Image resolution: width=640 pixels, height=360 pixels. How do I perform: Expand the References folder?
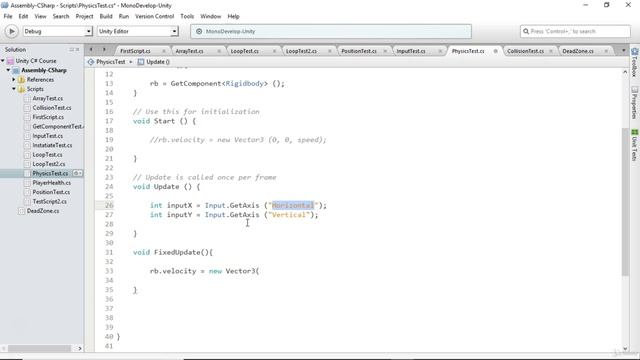coord(14,80)
